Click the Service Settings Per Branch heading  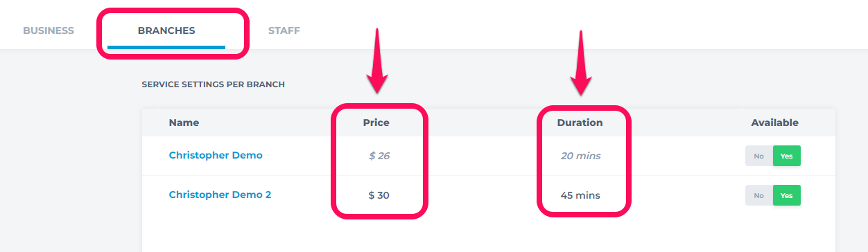[x=213, y=84]
